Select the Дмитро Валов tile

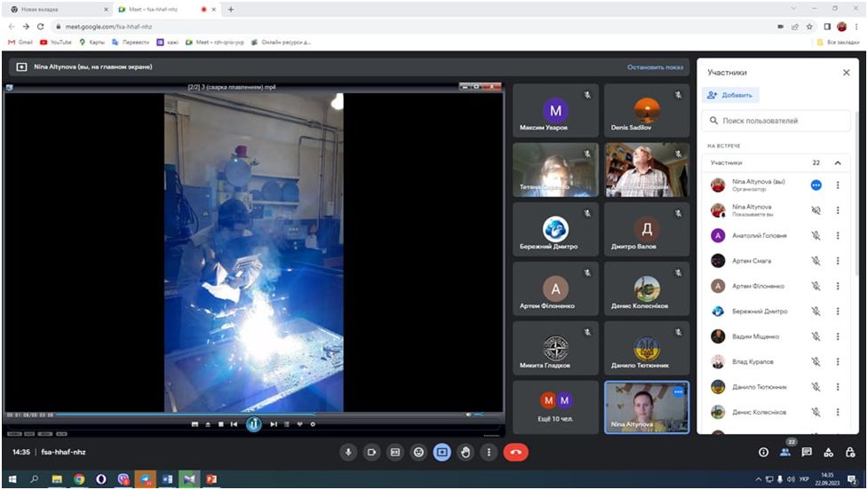tap(647, 229)
